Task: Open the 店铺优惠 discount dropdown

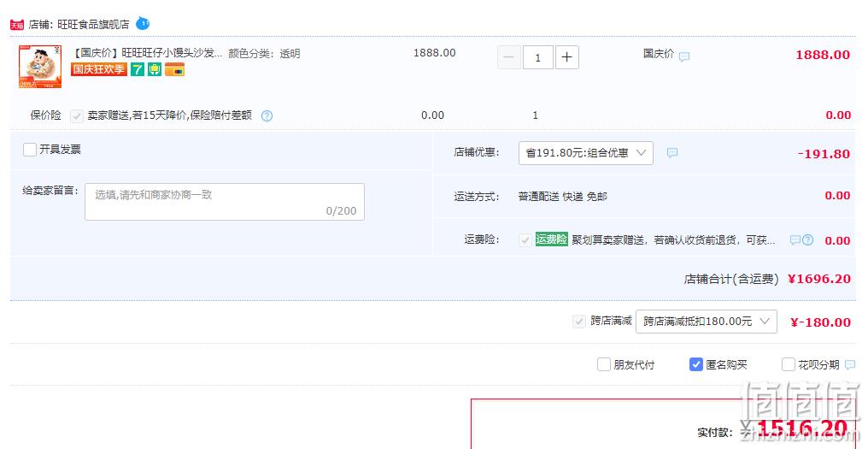Action: click(x=586, y=153)
